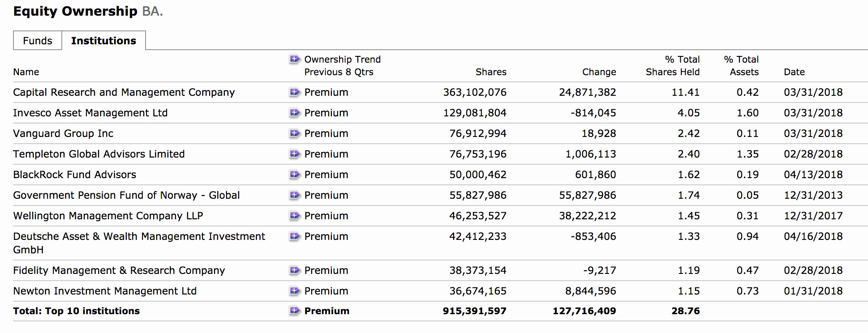This screenshot has height=333, width=868.
Task: Open Premium link for Wellington Management
Action: click(x=326, y=216)
